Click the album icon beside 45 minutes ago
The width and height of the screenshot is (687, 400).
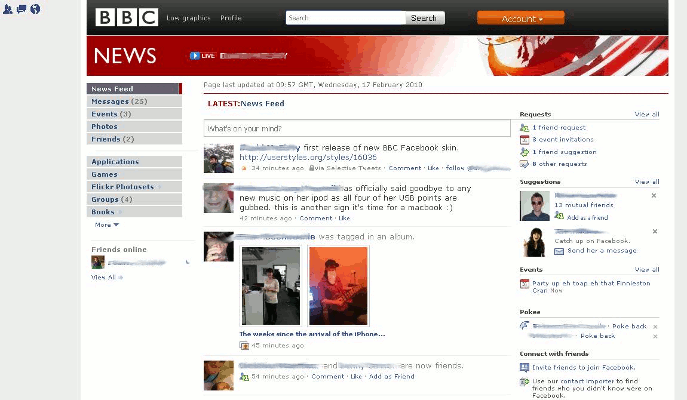click(244, 346)
